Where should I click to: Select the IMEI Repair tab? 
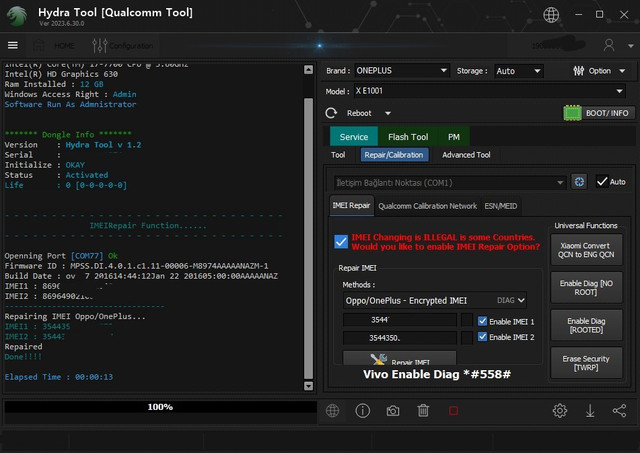pyautogui.click(x=351, y=205)
